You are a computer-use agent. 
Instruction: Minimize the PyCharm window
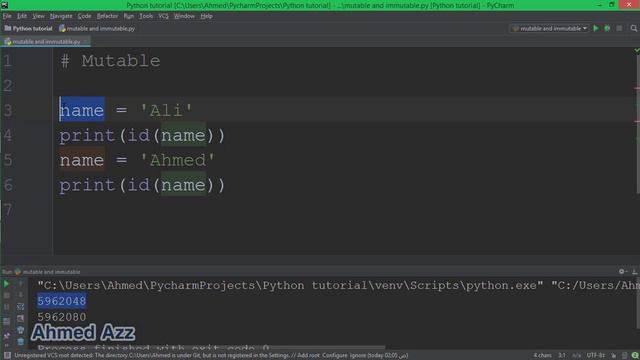pyautogui.click(x=599, y=5)
